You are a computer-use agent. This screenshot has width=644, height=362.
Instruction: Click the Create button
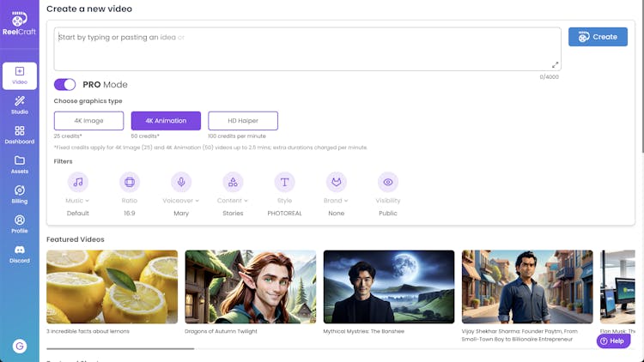598,37
